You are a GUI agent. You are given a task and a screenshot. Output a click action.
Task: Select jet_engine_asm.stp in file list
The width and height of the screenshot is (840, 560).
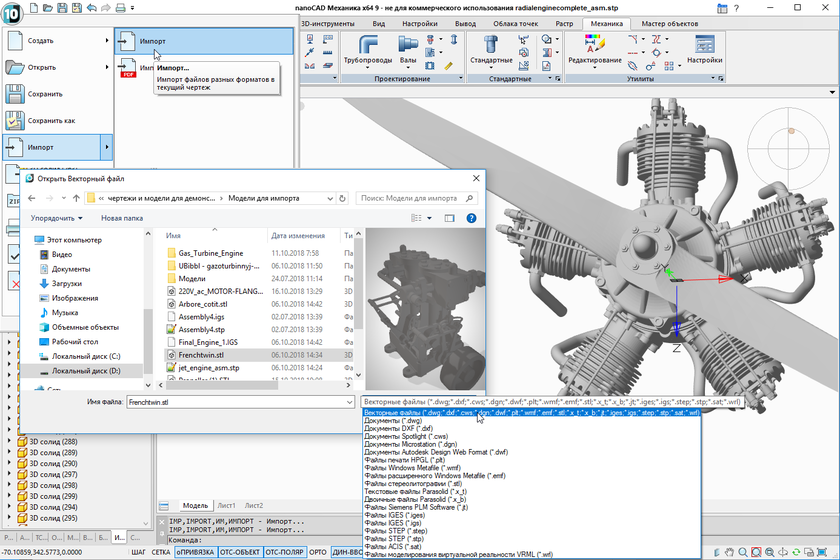[208, 368]
